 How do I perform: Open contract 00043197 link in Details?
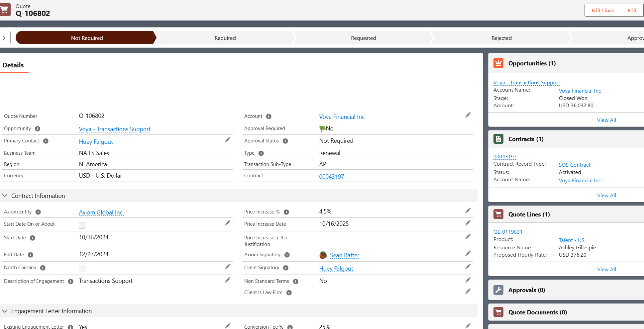coord(331,177)
